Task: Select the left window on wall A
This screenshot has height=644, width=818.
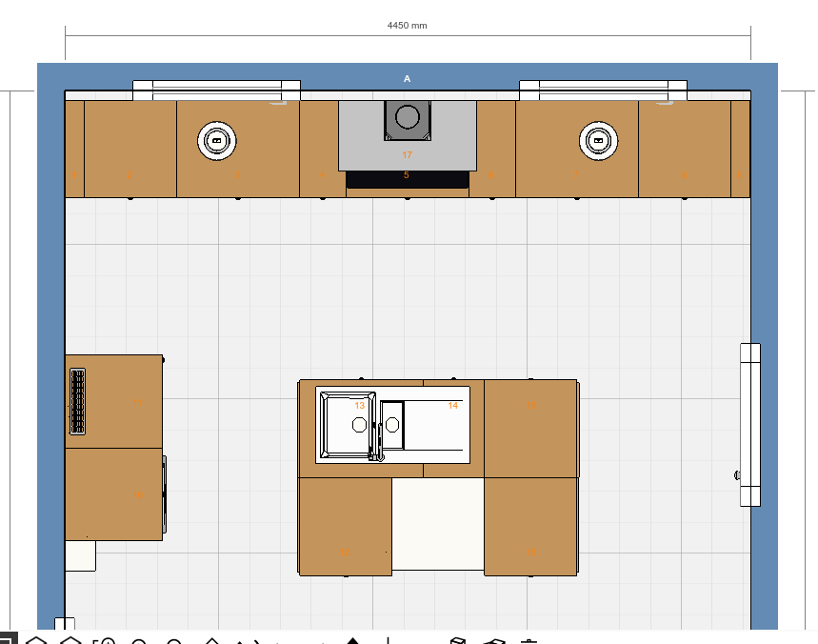Action: coord(216,90)
